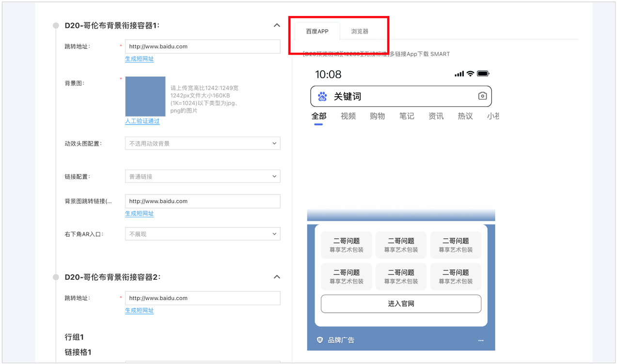
Task: Collapse the D20-哥伦布背景衔接容器1 section
Action: [277, 25]
